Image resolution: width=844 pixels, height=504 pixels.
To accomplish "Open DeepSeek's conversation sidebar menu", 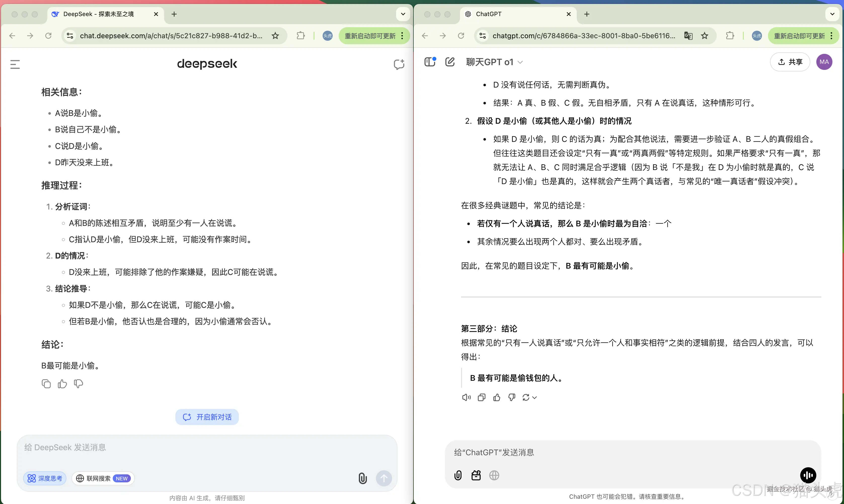I will (x=14, y=64).
